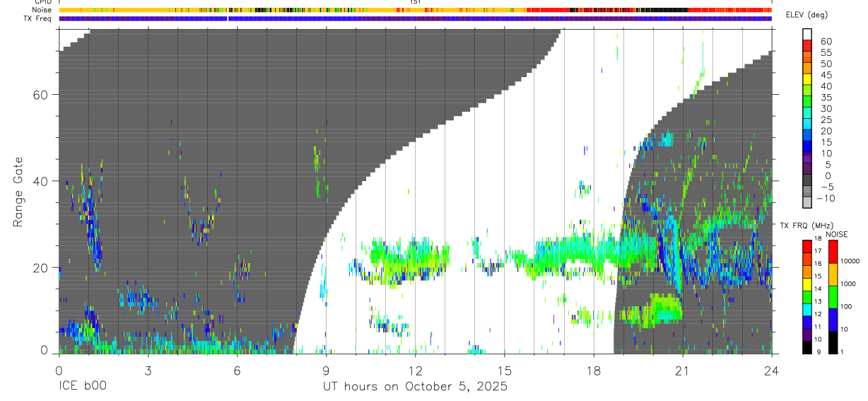Select the "Noise" strip label at top left
The width and height of the screenshot is (868, 401).
[x=42, y=10]
